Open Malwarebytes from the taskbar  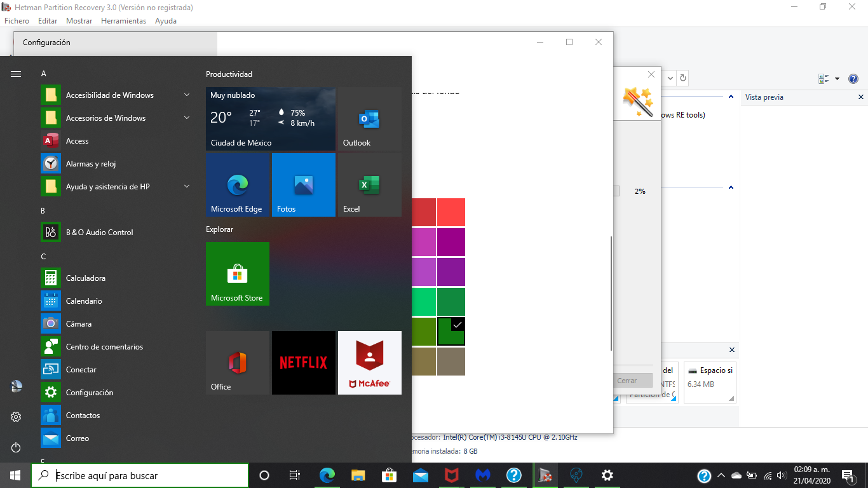coord(483,475)
